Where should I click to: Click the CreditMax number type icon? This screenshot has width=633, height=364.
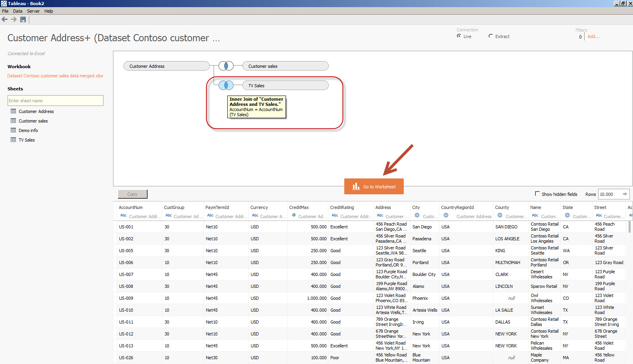click(x=294, y=215)
